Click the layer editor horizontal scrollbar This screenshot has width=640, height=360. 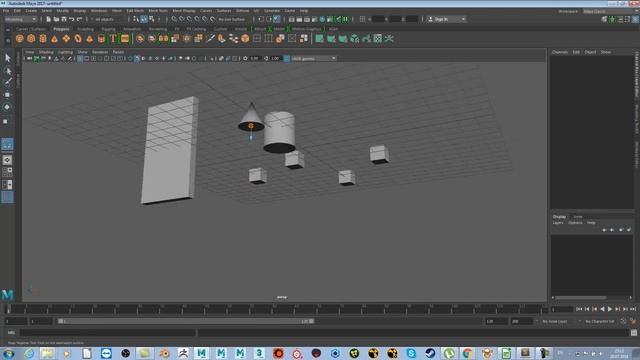pos(581,298)
